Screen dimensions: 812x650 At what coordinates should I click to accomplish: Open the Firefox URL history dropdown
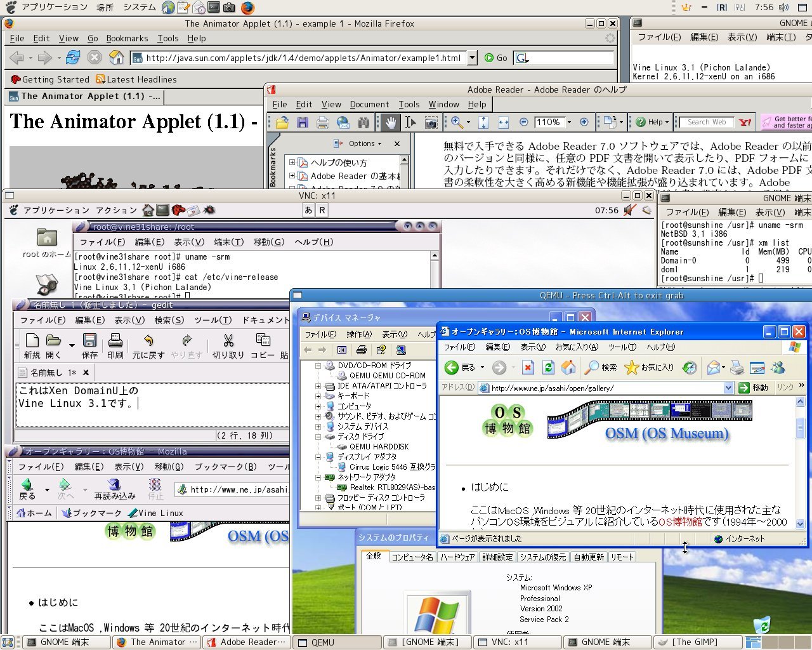[x=472, y=58]
